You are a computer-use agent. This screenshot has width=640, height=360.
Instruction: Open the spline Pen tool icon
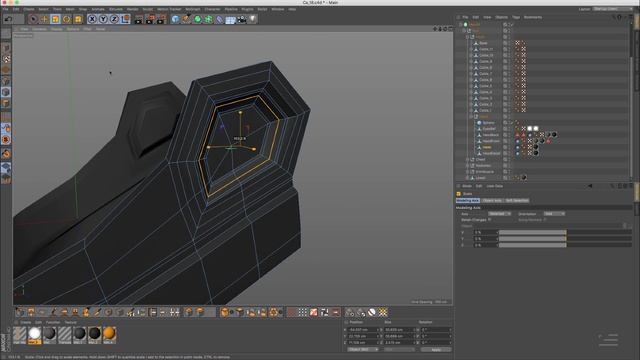pos(187,19)
